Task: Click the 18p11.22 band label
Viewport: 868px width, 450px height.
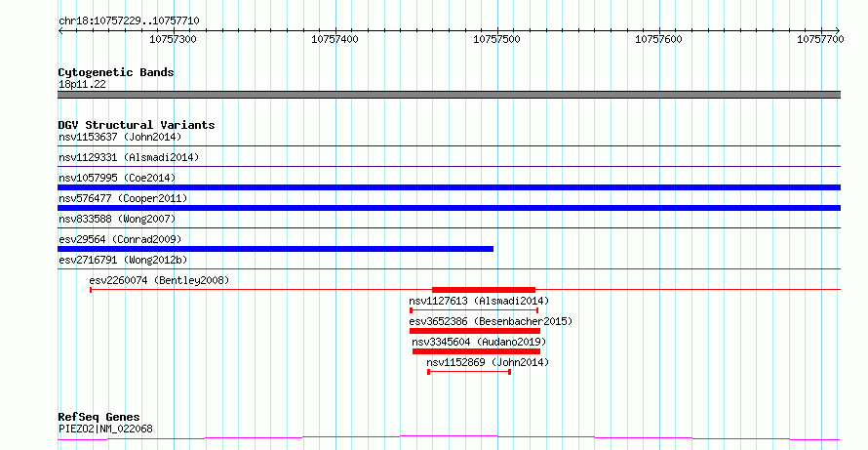Action: [x=82, y=84]
